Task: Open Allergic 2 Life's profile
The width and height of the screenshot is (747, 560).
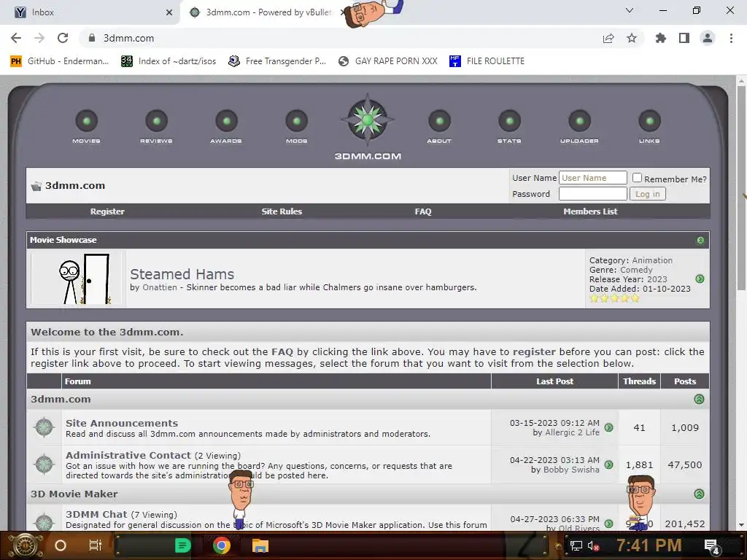Action: 572,432
